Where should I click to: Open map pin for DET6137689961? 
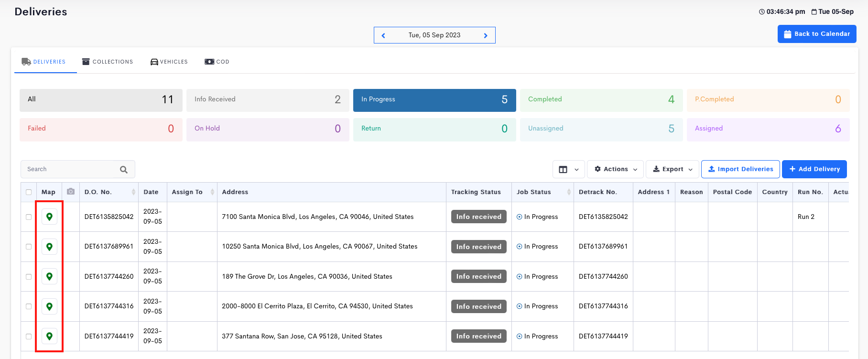49,247
